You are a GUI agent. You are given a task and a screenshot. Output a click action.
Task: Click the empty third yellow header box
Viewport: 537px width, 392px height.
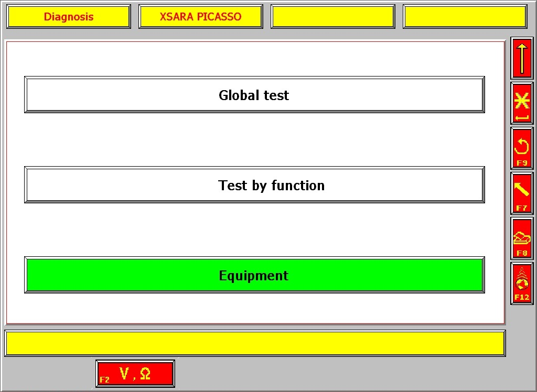point(333,17)
